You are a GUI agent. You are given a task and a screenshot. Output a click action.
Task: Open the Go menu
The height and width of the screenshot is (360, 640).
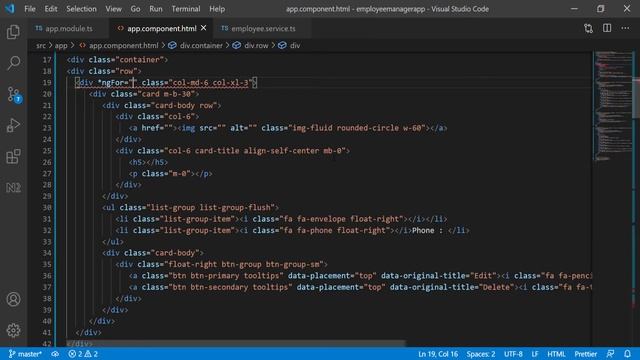[136, 9]
